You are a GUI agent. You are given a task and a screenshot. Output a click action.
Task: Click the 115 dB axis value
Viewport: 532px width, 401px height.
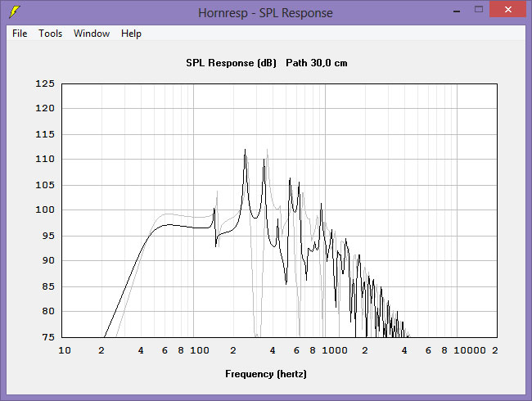45,134
